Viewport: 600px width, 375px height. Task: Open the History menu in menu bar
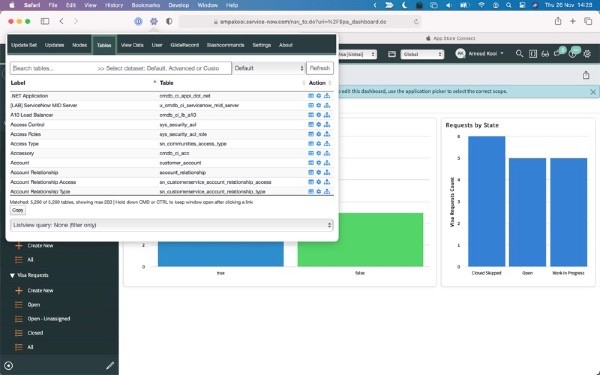pyautogui.click(x=114, y=5)
